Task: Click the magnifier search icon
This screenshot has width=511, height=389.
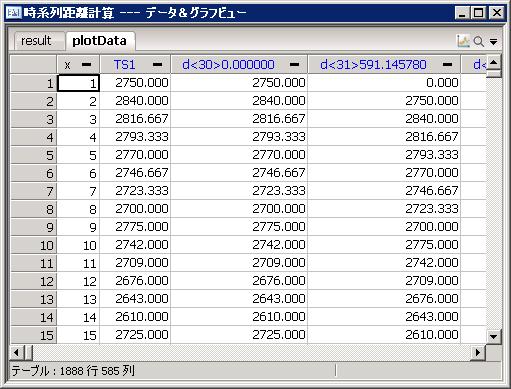Action: pos(479,41)
